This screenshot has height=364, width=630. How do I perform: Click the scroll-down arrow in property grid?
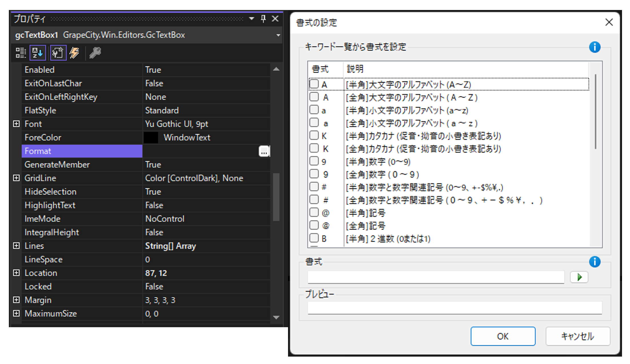coord(276,317)
